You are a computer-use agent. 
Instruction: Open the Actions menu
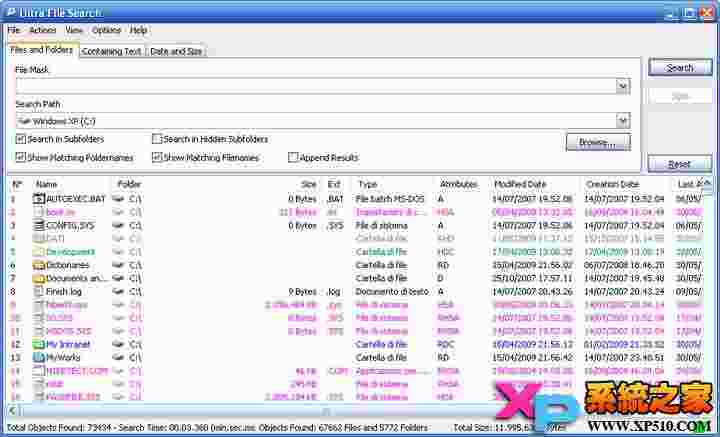[43, 30]
